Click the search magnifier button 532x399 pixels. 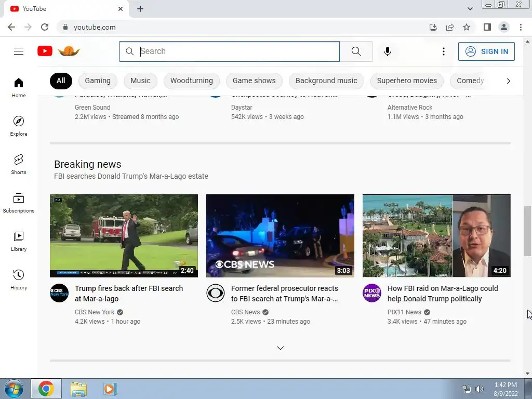[x=356, y=51]
